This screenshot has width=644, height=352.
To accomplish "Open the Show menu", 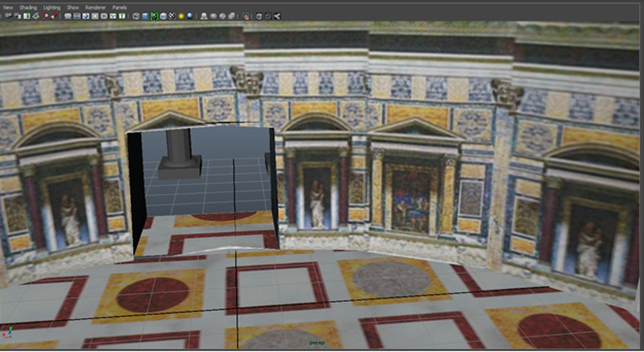I will [x=72, y=7].
